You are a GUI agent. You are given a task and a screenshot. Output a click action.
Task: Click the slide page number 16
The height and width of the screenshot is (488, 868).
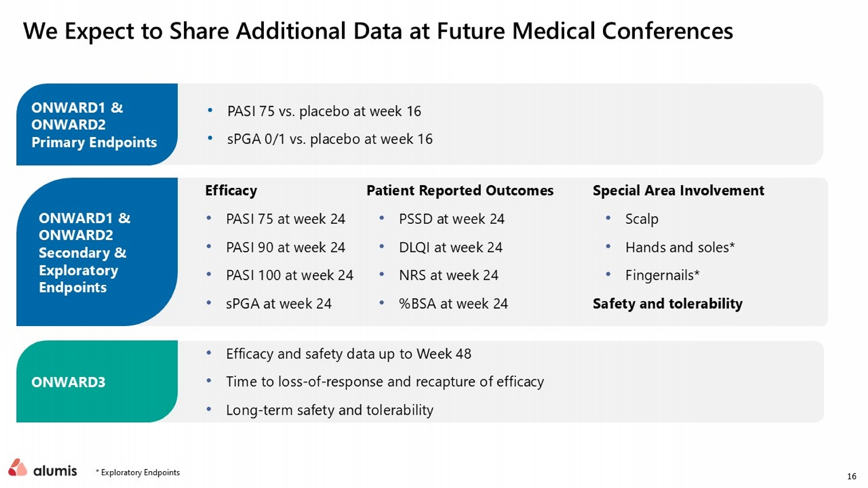(x=851, y=476)
